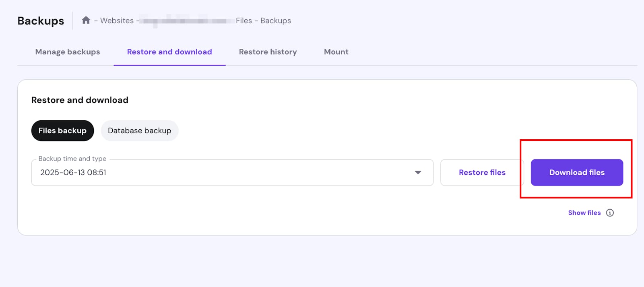Click the Restore files button
This screenshot has height=287, width=644.
point(482,172)
